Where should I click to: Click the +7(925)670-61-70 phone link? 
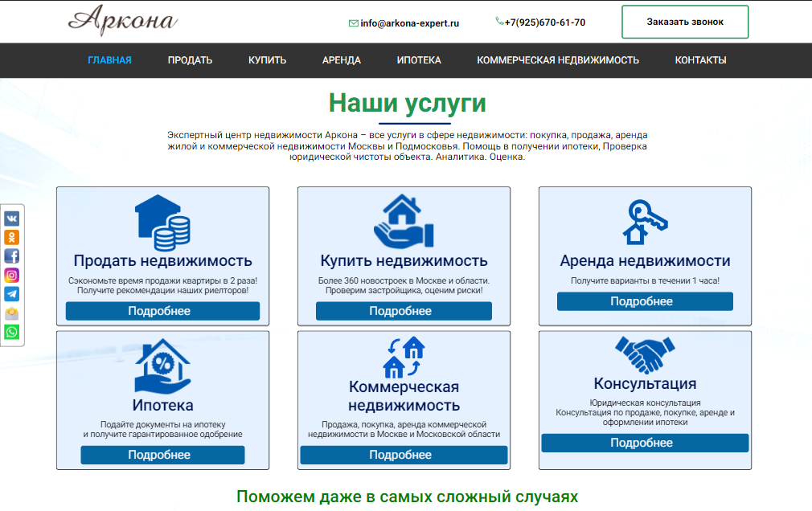coord(545,22)
